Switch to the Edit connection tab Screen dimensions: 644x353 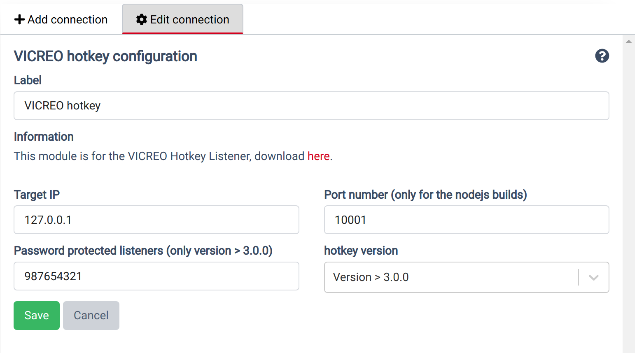click(182, 19)
